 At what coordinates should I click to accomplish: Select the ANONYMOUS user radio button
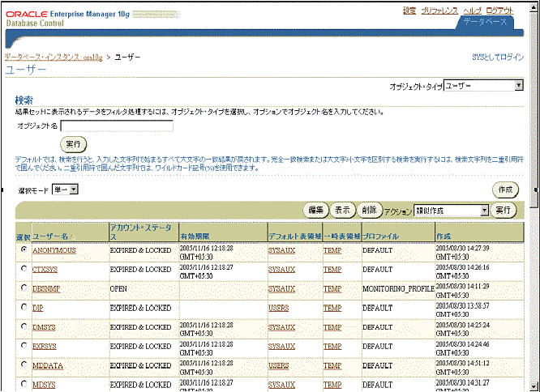24,249
